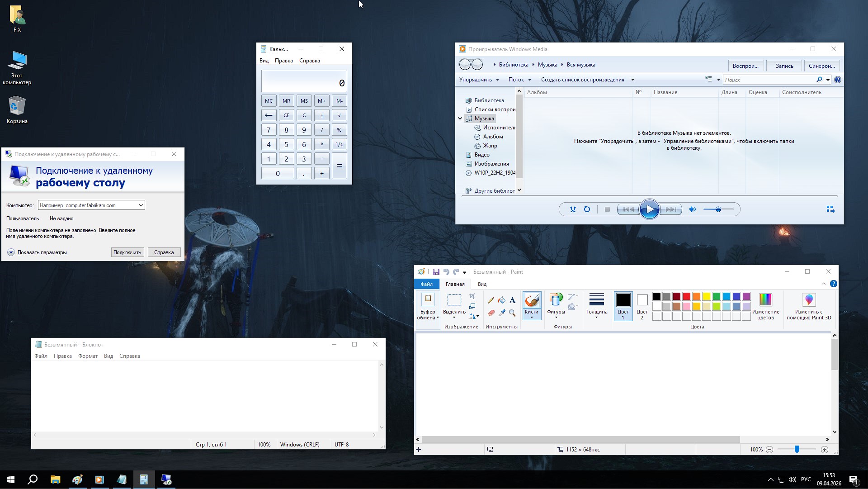The width and height of the screenshot is (868, 489).
Task: Select the Eraser tool in Paint
Action: point(491,312)
